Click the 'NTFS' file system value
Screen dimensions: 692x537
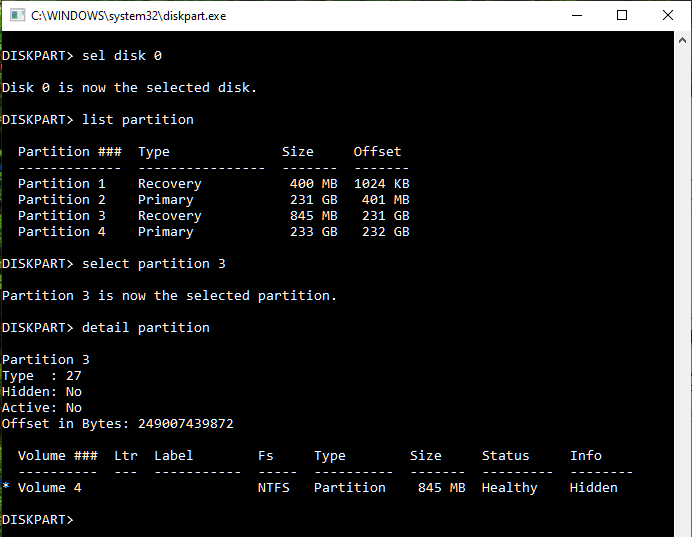click(274, 488)
